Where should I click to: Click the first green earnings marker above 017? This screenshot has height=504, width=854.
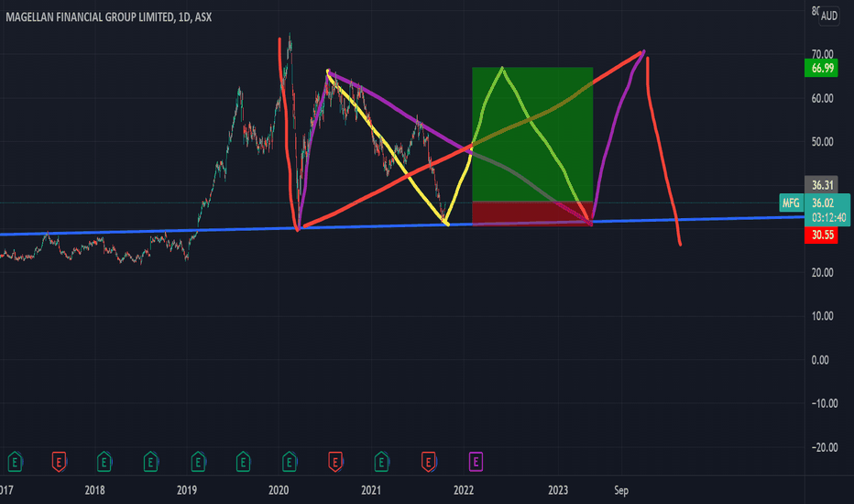coord(15,462)
